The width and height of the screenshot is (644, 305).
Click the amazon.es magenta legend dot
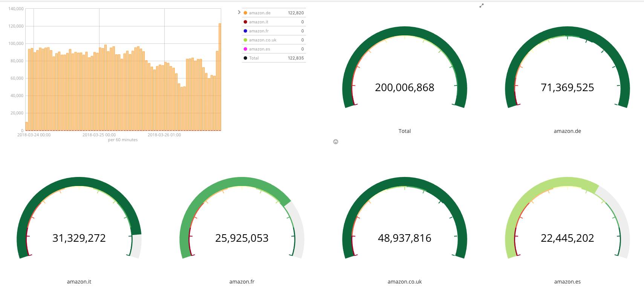(x=245, y=49)
